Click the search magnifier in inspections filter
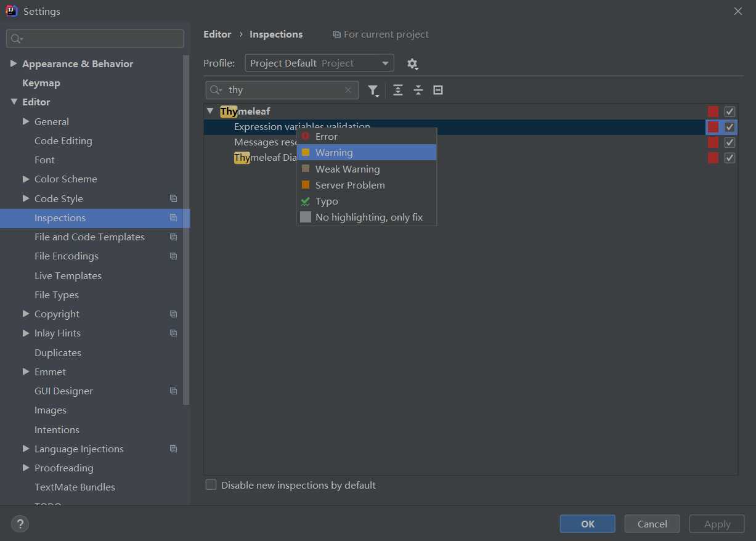This screenshot has width=756, height=541. coord(216,90)
